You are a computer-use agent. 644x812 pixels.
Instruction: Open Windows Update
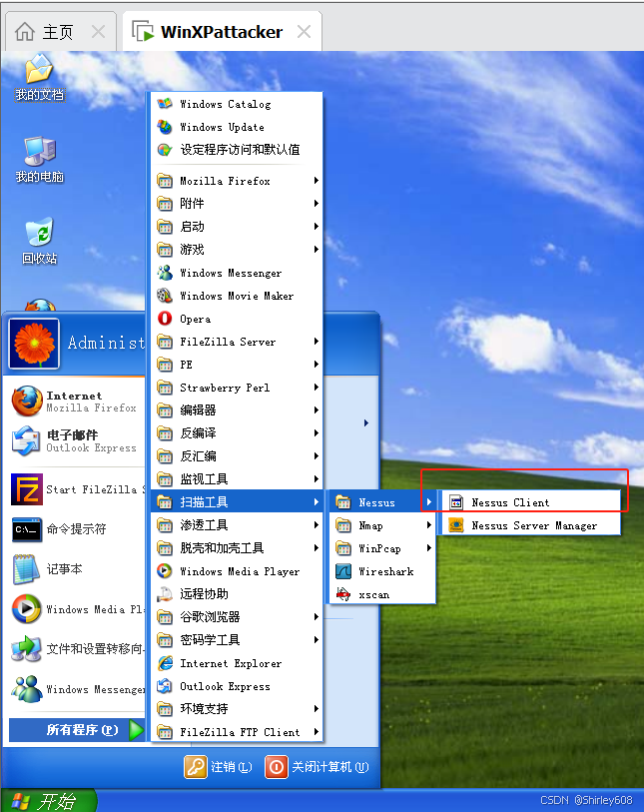(237, 127)
